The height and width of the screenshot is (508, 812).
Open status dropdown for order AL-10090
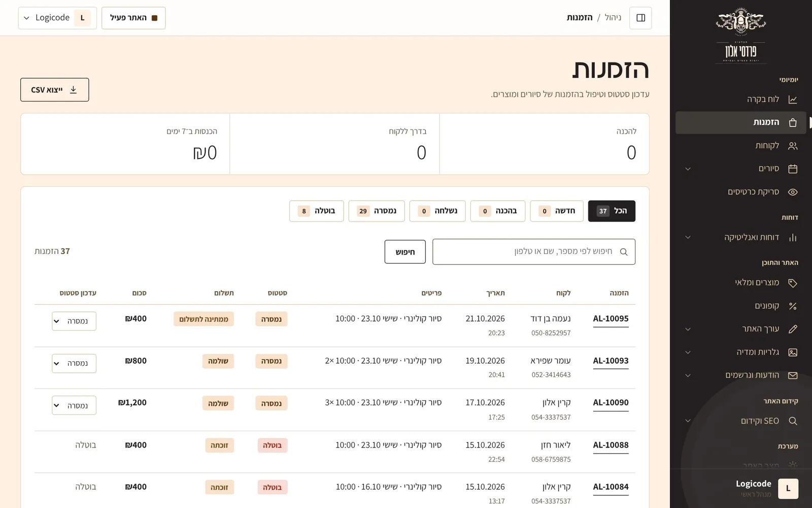[74, 405]
